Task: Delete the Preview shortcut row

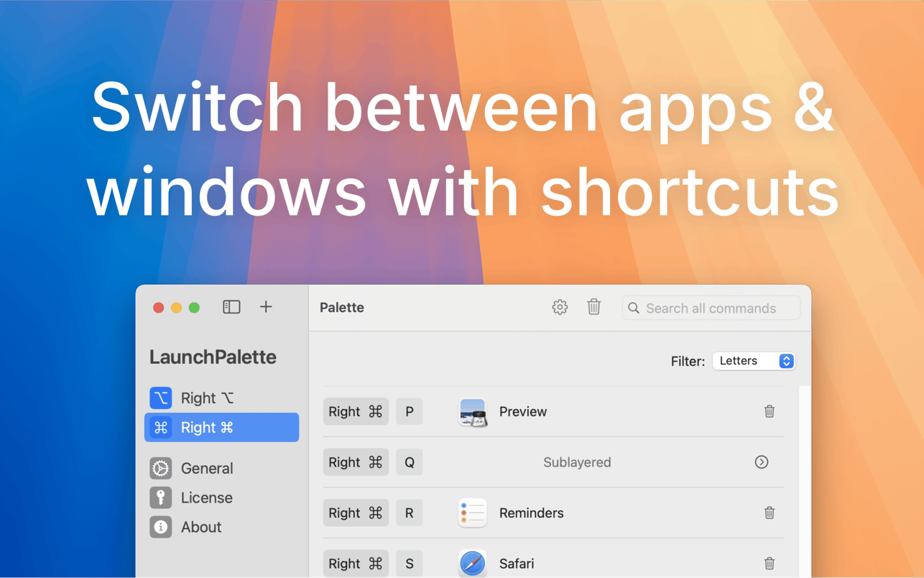Action: point(769,412)
